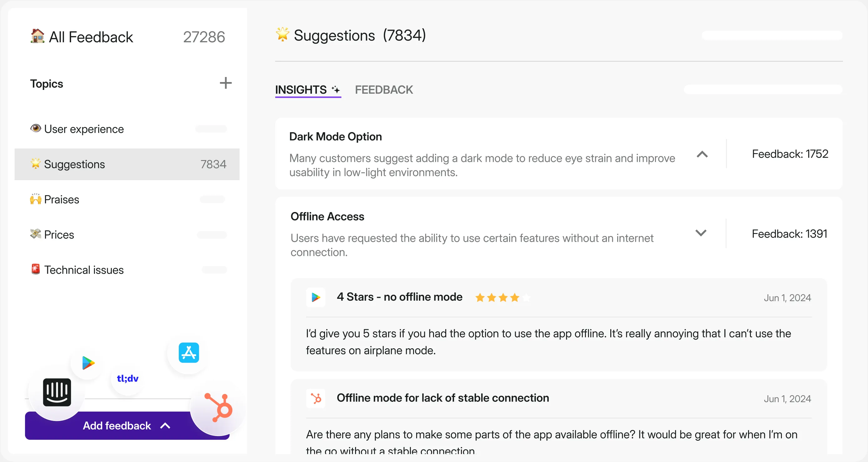Open the App Store integration icon
This screenshot has width=868, height=462.
coord(188,353)
